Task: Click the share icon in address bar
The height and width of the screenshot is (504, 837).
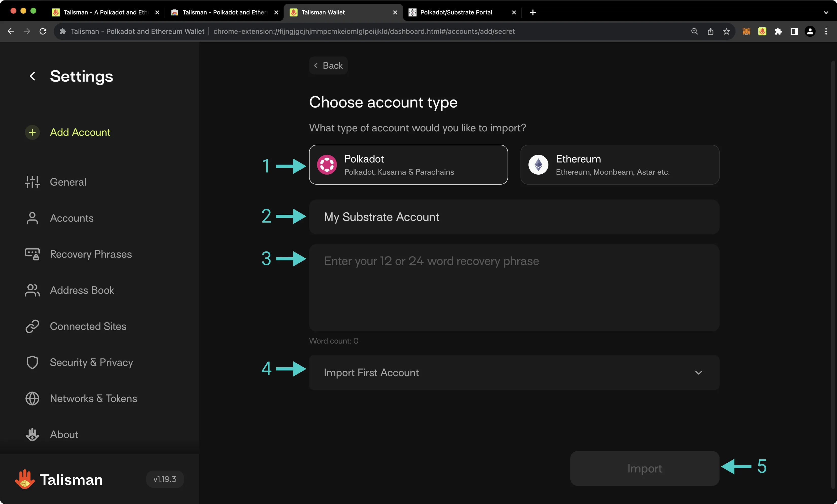Action: pos(710,31)
